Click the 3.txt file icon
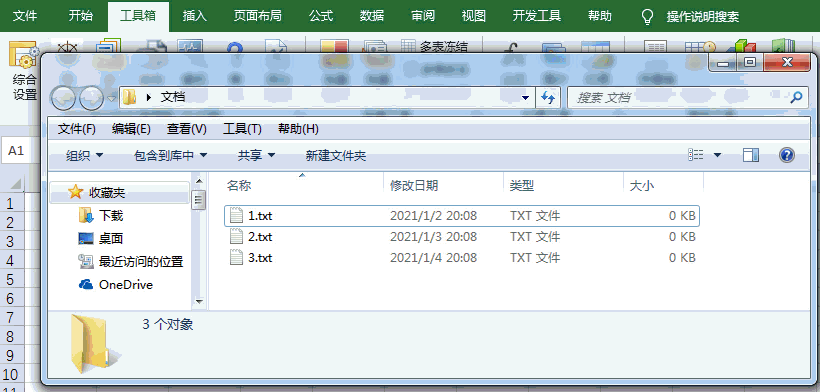This screenshot has height=392, width=820. pos(237,258)
